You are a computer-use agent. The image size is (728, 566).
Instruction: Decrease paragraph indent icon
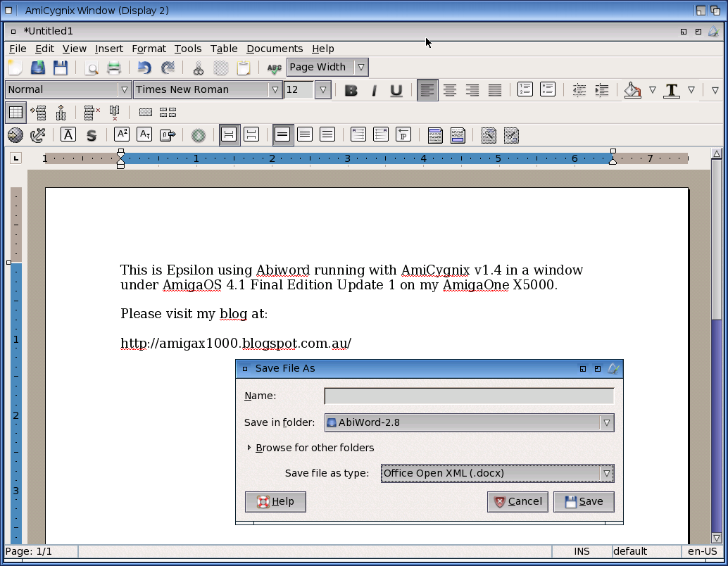pyautogui.click(x=579, y=89)
